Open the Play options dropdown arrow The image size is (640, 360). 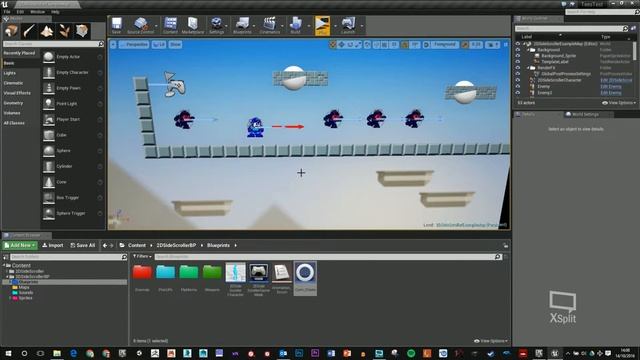coord(335,26)
